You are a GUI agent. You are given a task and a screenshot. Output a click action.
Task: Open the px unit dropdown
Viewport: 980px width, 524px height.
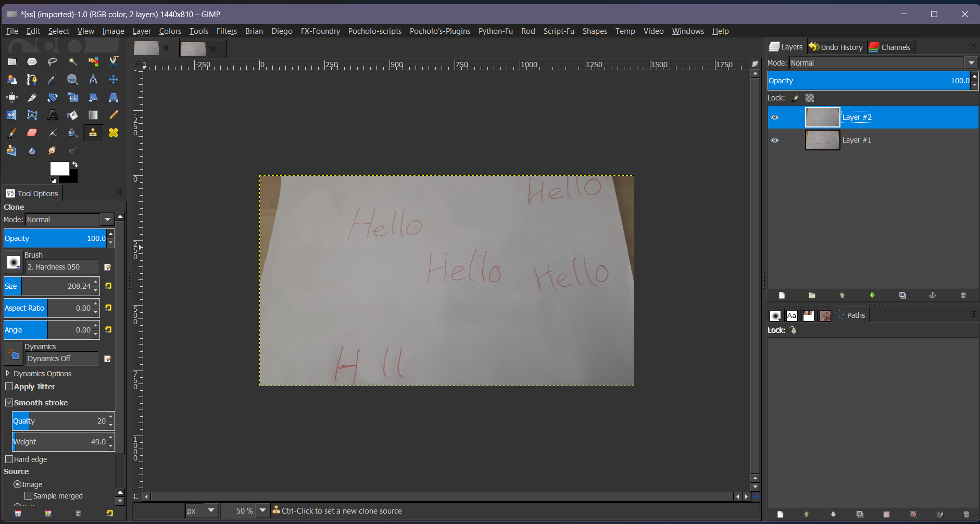pos(211,511)
